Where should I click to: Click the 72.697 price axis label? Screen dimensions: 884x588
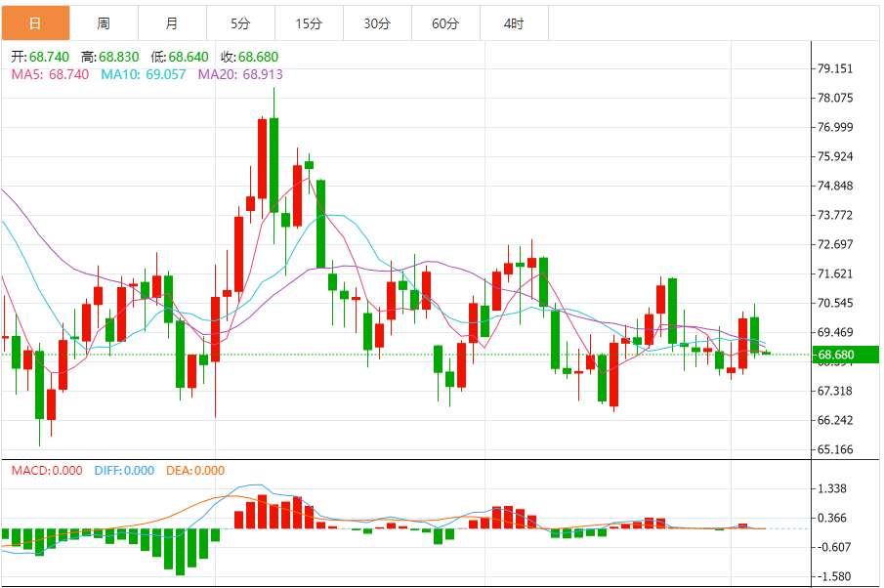[835, 244]
